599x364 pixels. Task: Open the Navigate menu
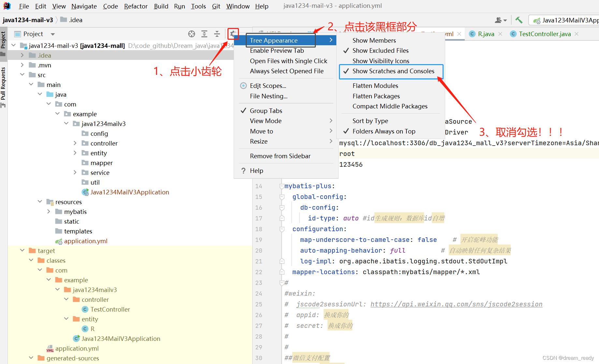84,6
